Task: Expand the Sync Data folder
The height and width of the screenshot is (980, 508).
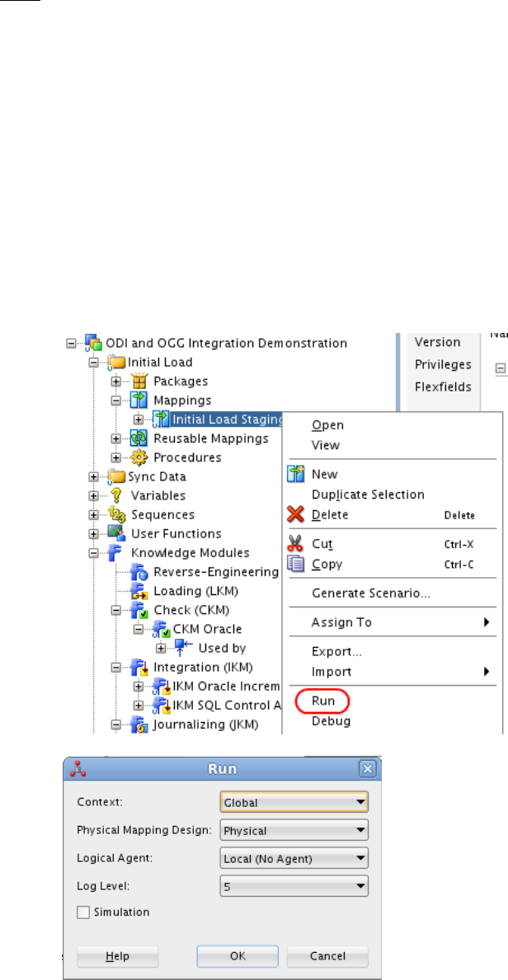Action: pos(94,477)
